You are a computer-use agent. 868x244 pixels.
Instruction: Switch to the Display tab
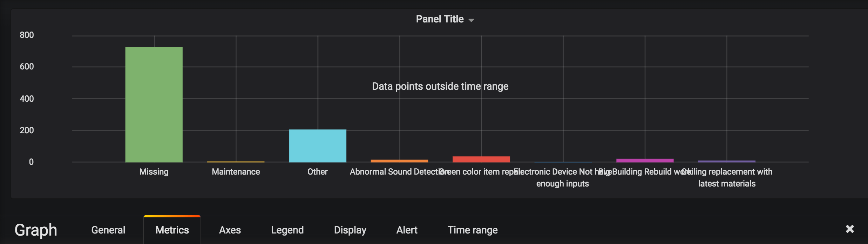point(350,230)
